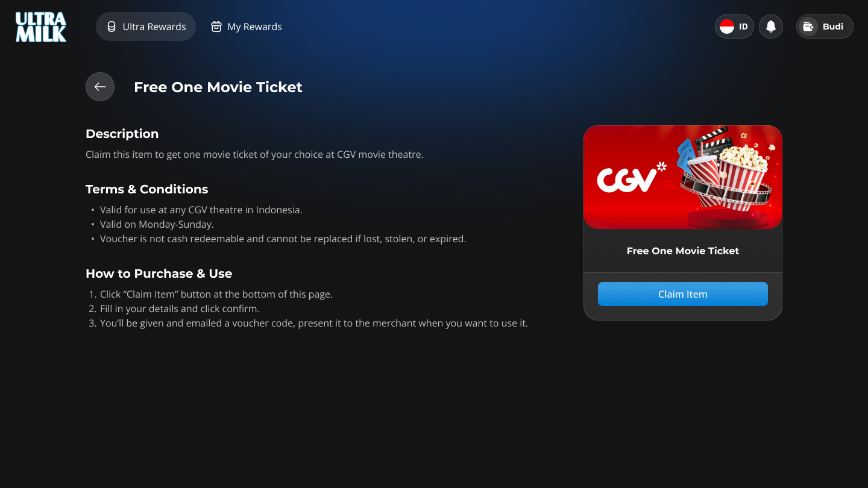Click the coin icon in Ultra Rewards
Viewport: 868px width, 488px height.
coord(112,27)
